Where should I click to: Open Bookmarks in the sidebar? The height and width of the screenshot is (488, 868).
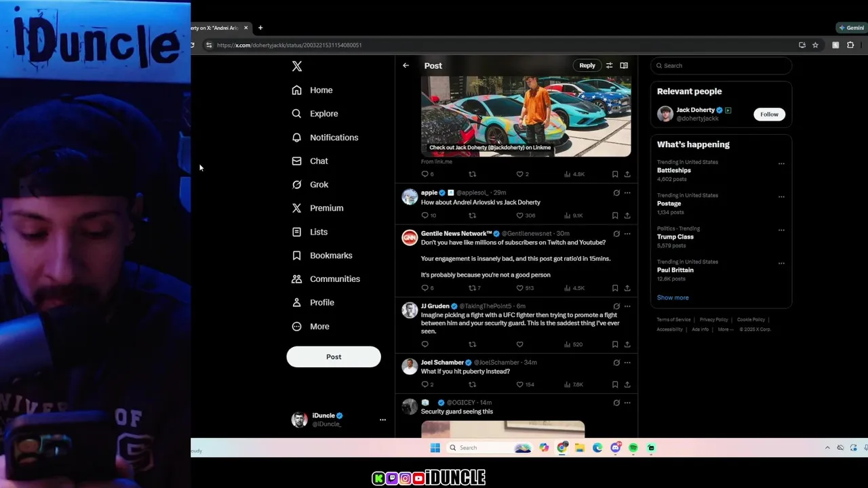coord(322,256)
